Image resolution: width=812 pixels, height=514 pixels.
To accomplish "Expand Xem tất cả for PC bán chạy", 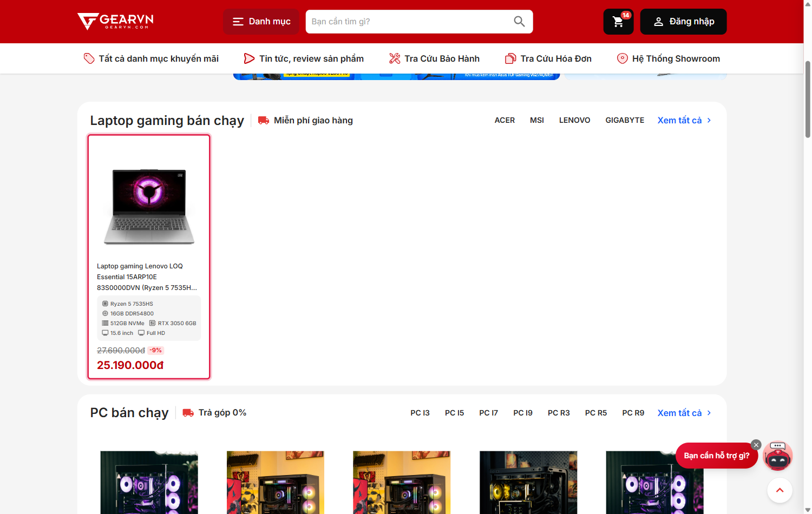I will pyautogui.click(x=684, y=413).
